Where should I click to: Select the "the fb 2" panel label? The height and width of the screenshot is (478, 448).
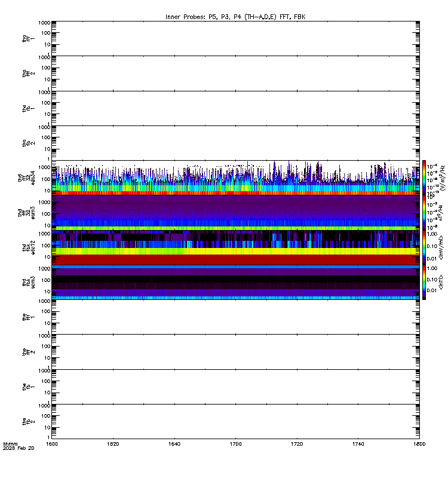coord(28,422)
